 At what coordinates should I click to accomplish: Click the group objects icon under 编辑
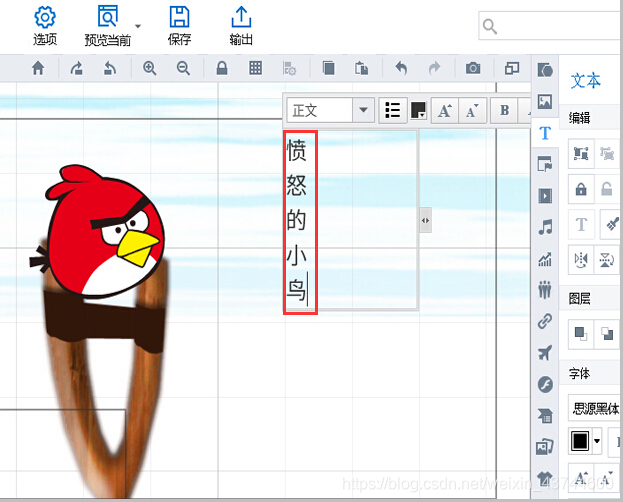[581, 153]
